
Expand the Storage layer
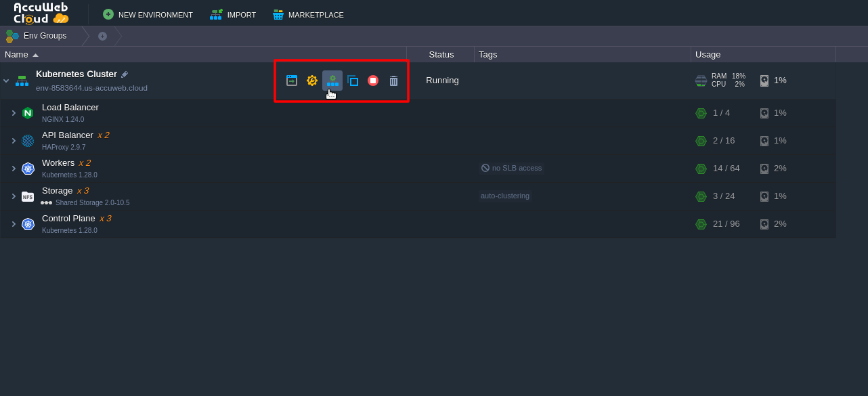pos(14,196)
